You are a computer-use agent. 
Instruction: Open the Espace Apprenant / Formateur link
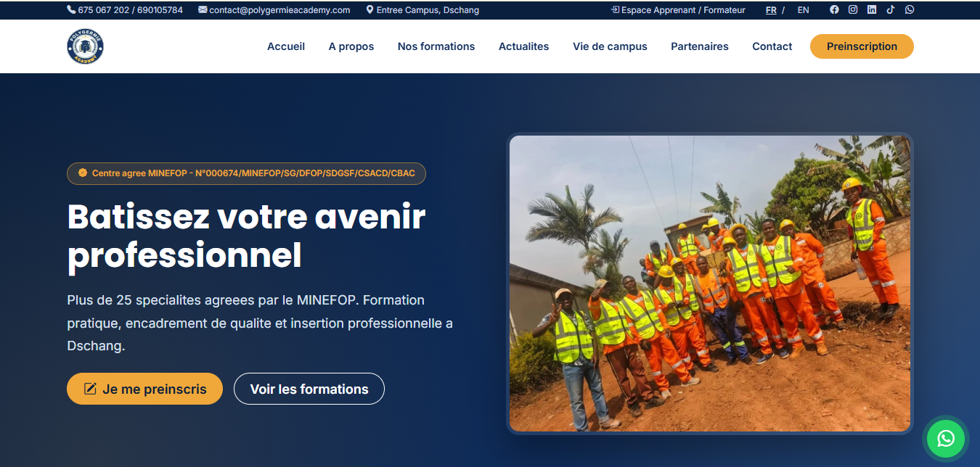pyautogui.click(x=678, y=10)
